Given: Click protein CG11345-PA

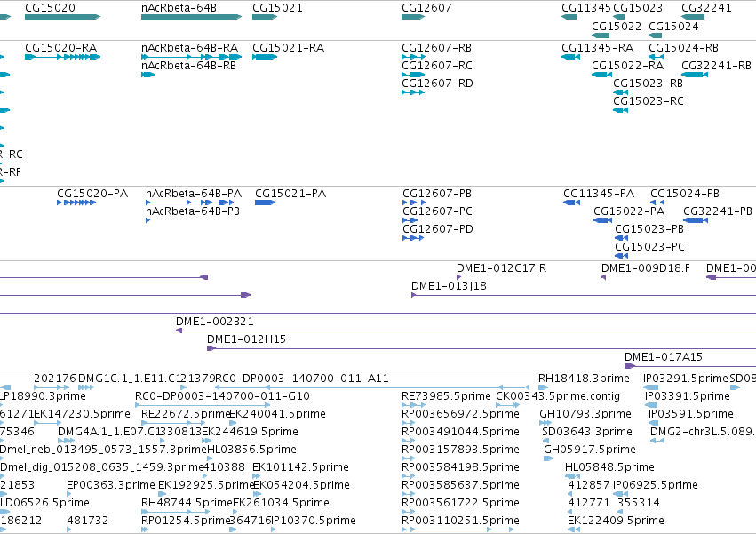Looking at the screenshot, I should [572, 203].
